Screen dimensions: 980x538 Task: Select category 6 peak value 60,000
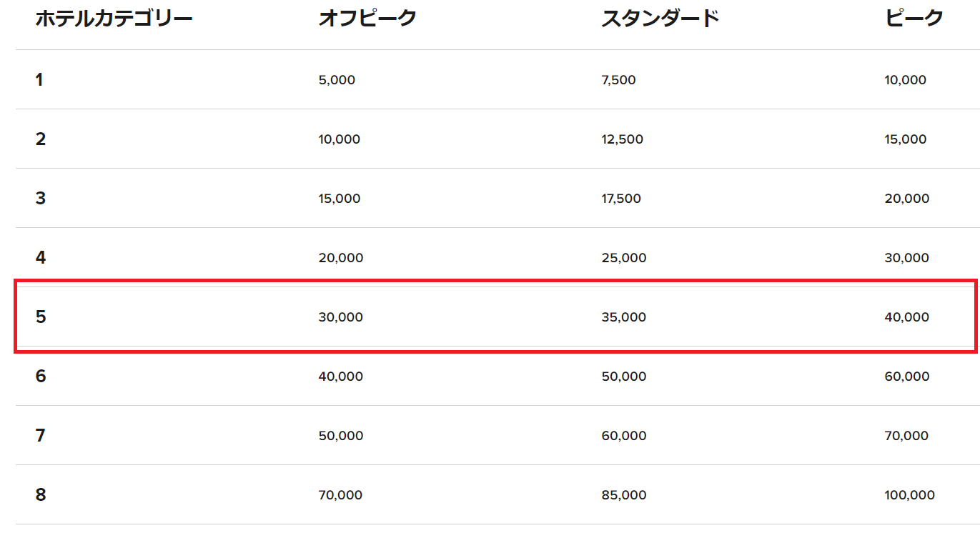(x=906, y=377)
